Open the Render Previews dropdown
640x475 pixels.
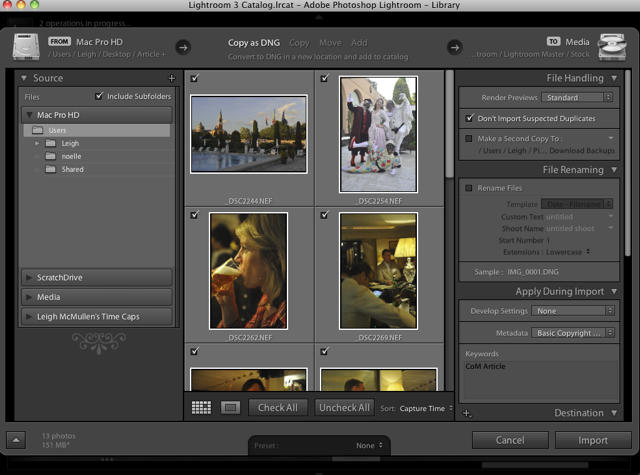[x=577, y=98]
